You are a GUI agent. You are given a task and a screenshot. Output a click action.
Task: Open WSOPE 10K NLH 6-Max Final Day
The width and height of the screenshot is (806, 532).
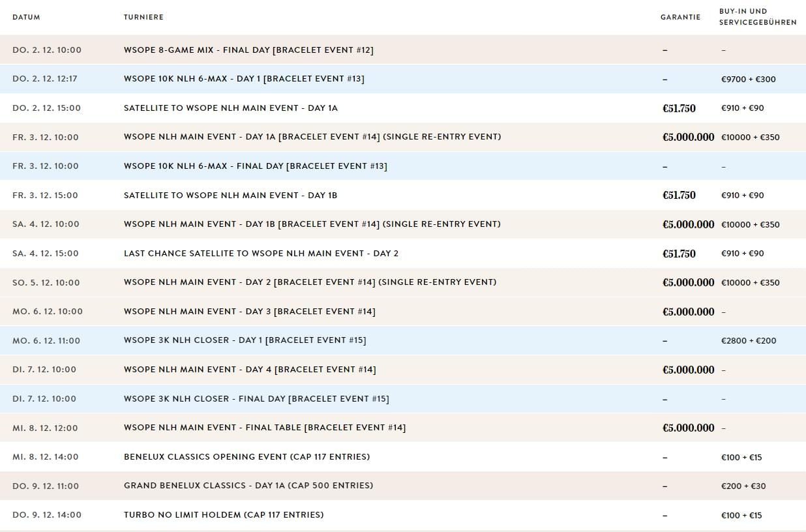click(256, 166)
